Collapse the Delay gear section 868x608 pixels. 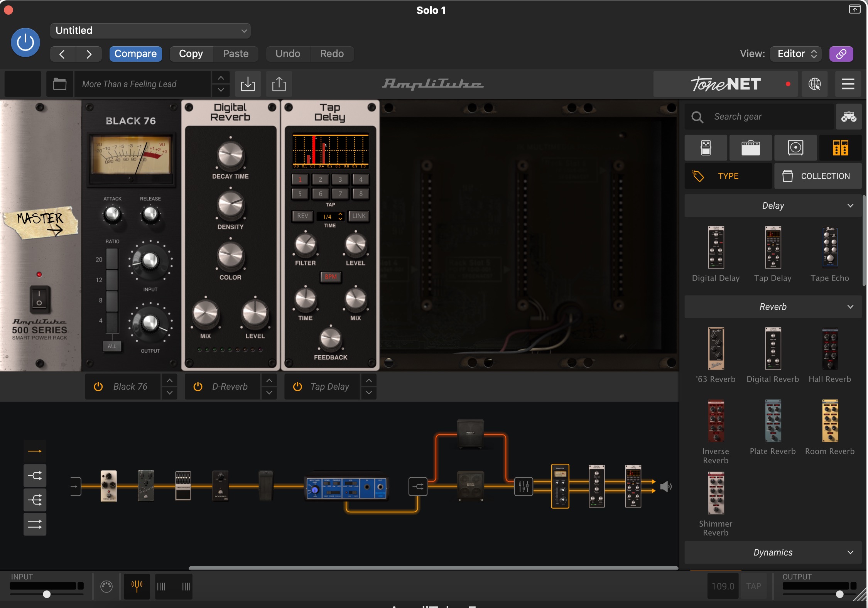773,206
